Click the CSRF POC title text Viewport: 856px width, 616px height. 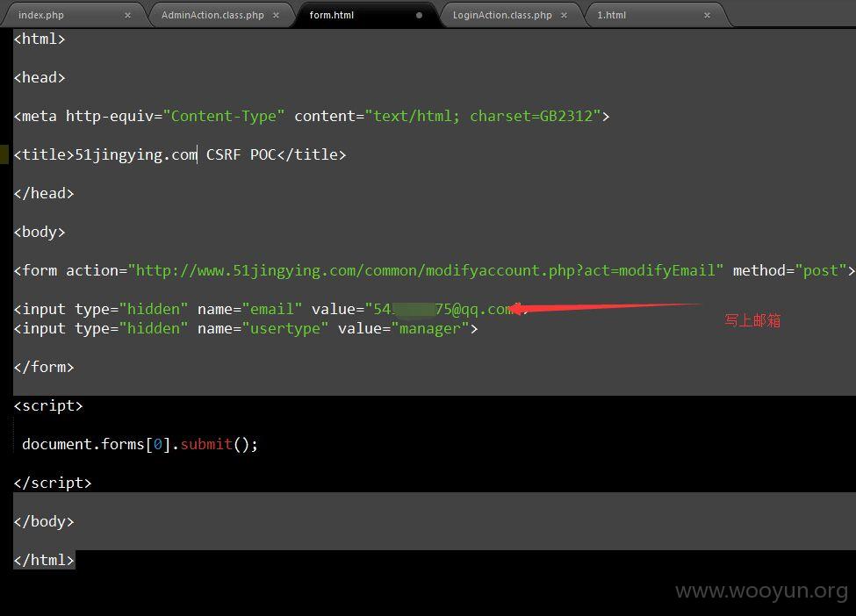point(241,155)
